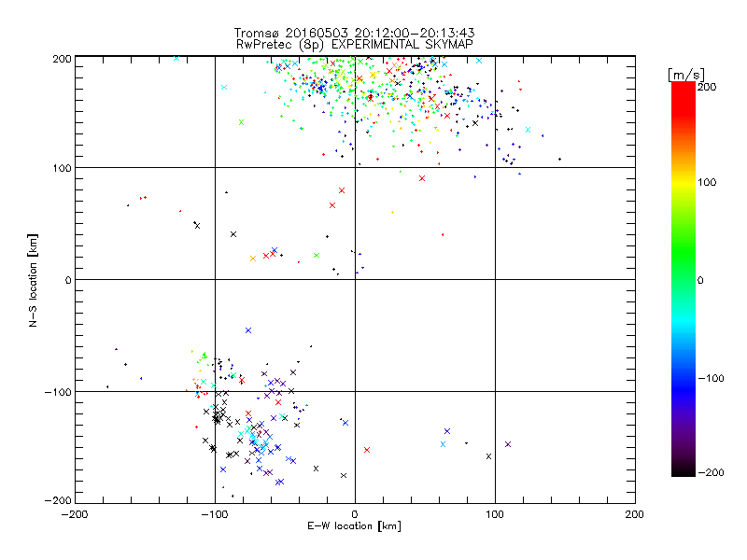Pick the black bottom end of the color bar
Image resolution: width=747 pixels, height=560 pixels.
tap(684, 471)
